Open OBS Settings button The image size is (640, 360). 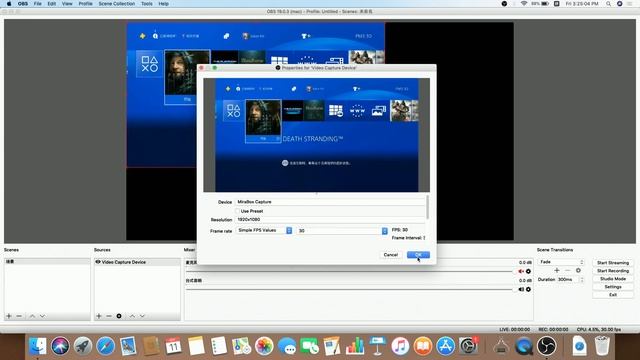[613, 287]
